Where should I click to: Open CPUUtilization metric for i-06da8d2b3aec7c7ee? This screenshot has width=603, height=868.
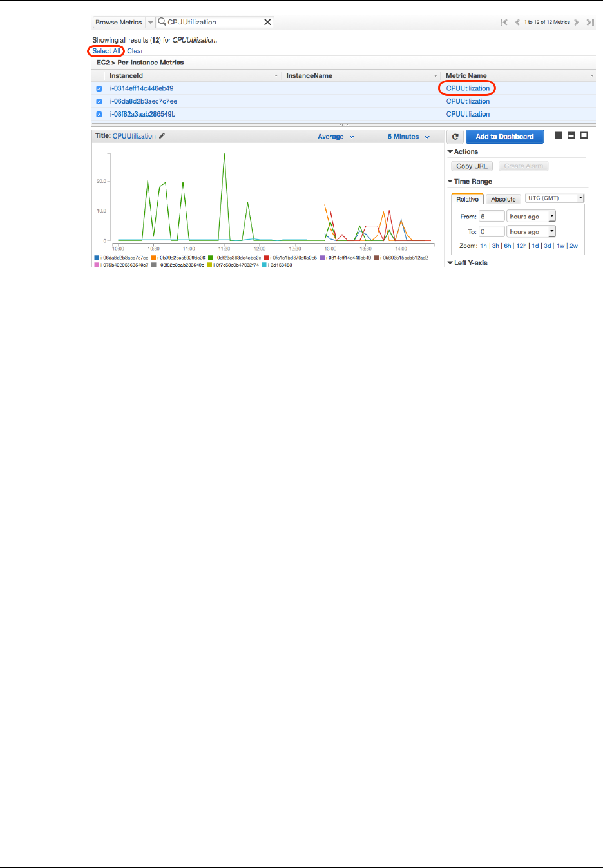pos(468,101)
